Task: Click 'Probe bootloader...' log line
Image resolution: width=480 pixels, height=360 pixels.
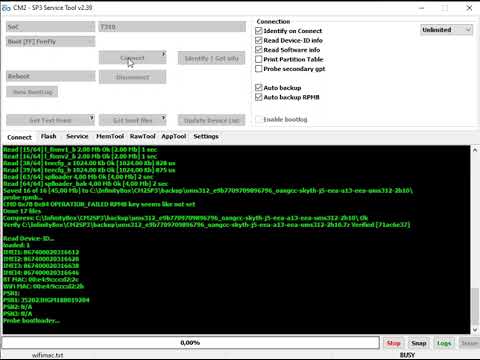Action: (32, 321)
